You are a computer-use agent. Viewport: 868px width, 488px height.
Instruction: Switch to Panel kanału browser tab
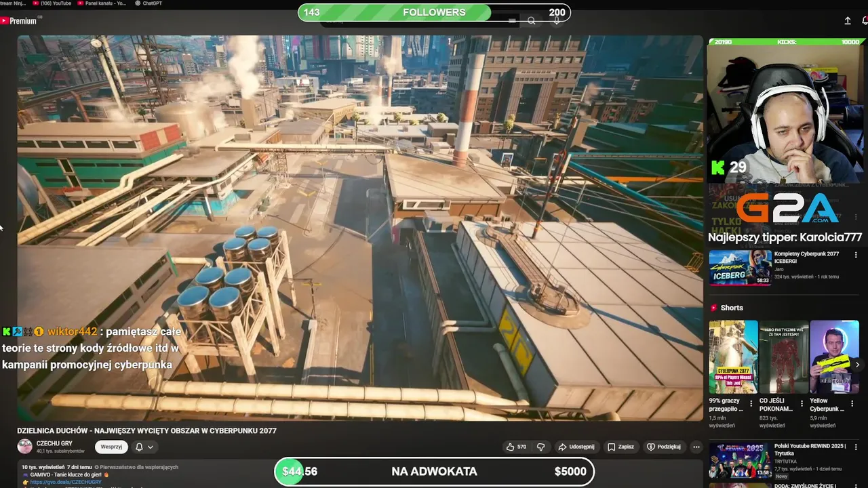102,3
